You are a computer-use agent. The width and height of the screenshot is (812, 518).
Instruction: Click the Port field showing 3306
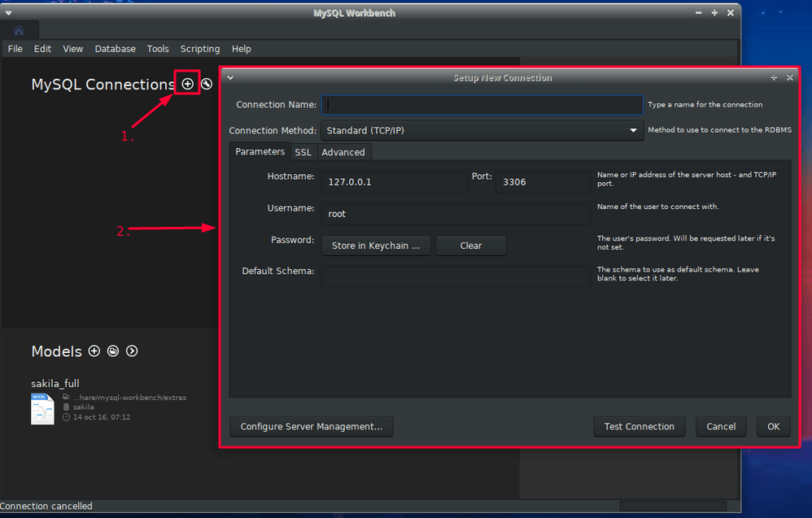click(x=543, y=182)
